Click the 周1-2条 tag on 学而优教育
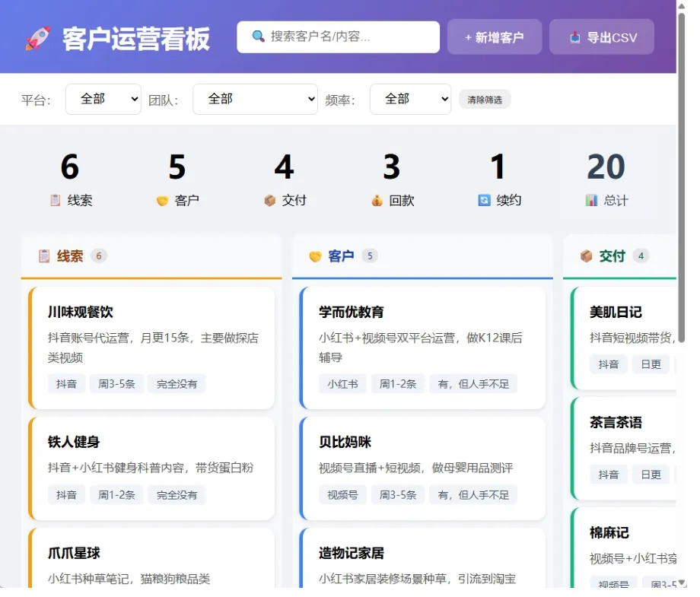Image resolution: width=700 pixels, height=597 pixels. (x=398, y=384)
